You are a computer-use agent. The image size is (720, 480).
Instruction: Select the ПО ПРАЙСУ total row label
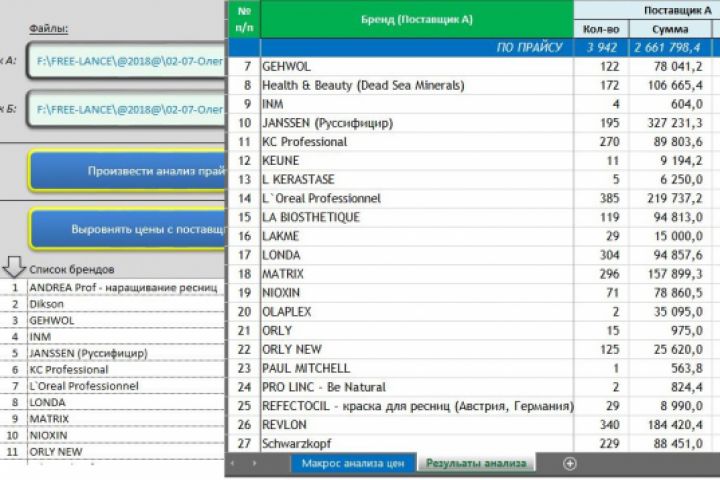tap(529, 47)
